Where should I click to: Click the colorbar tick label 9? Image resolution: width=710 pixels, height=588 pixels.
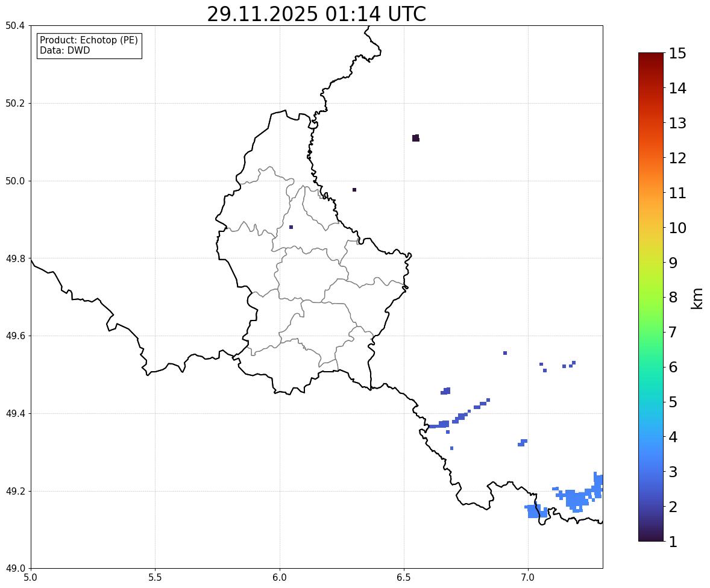click(673, 263)
